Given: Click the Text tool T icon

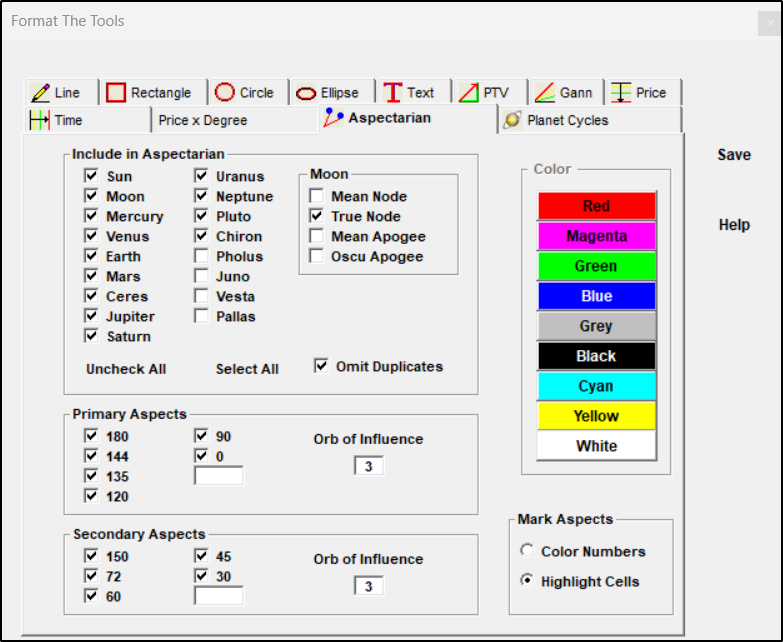Looking at the screenshot, I should coord(392,93).
